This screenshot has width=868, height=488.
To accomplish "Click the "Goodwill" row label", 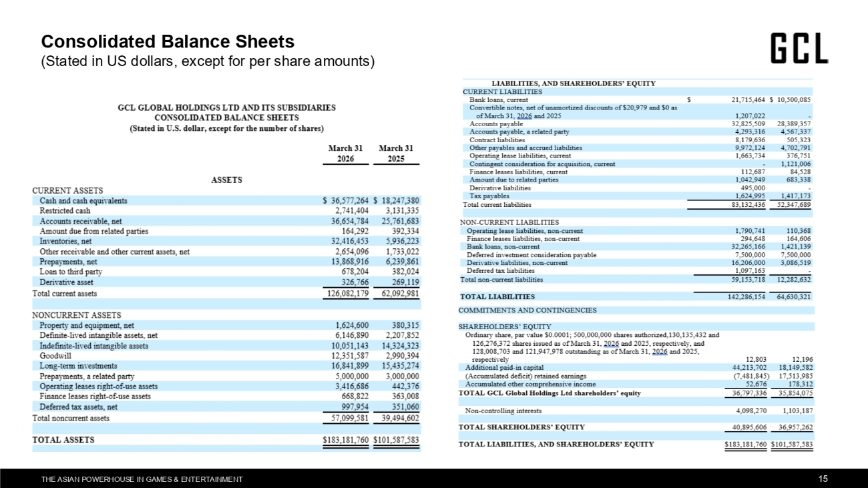I will (55, 356).
